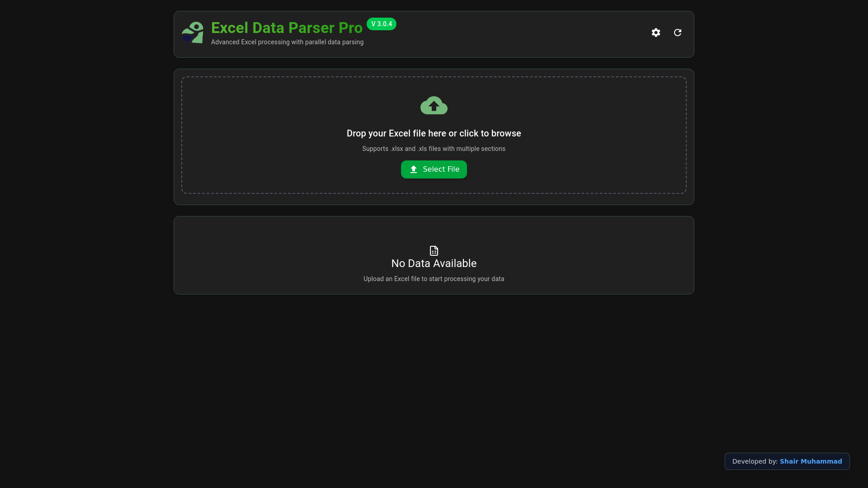Click the Excel Data Parser Pro logo
The width and height of the screenshot is (868, 488).
coord(193,33)
